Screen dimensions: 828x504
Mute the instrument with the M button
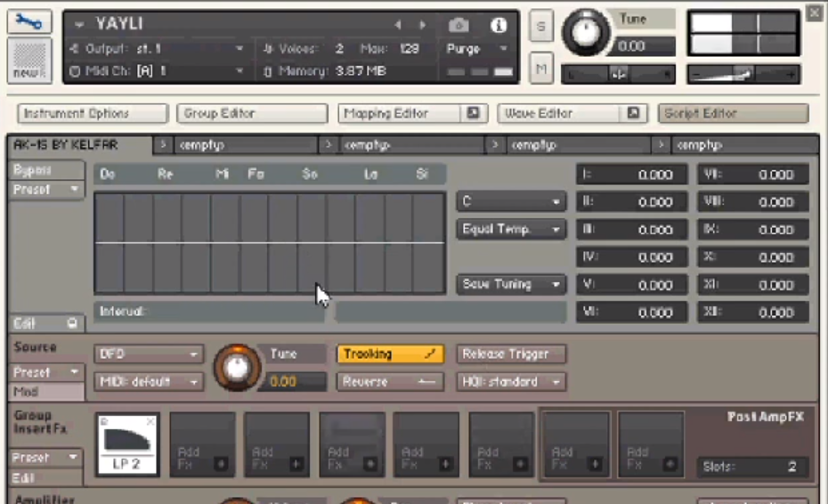click(540, 68)
